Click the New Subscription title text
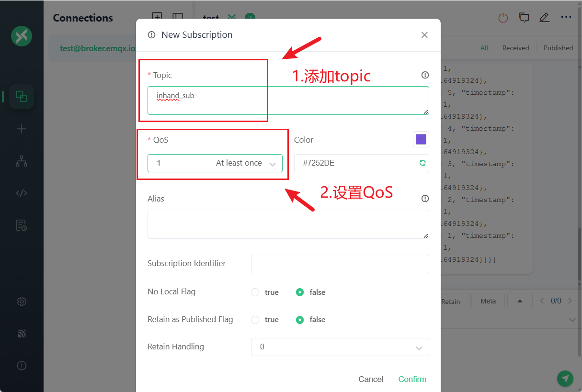 197,35
